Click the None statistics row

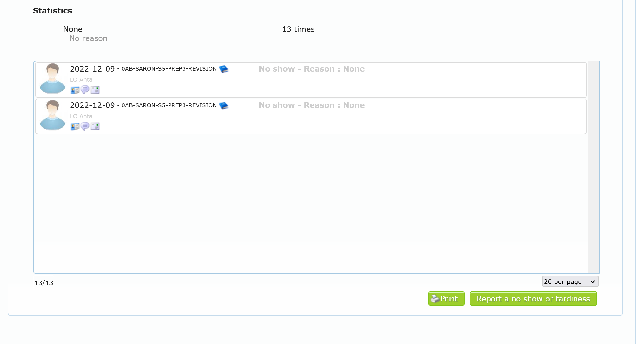[73, 29]
